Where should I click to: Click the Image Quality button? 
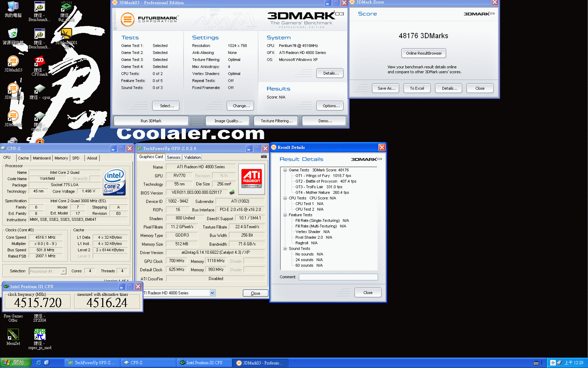coord(228,121)
